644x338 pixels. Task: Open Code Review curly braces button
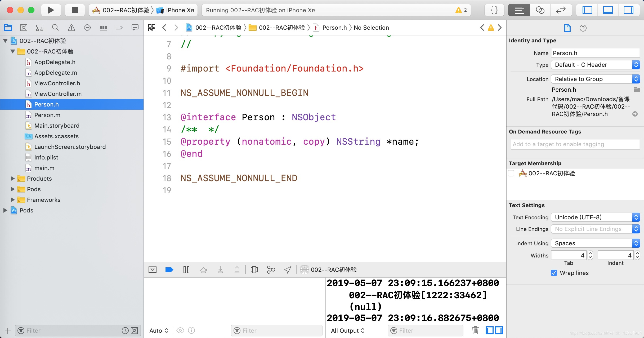tap(494, 10)
